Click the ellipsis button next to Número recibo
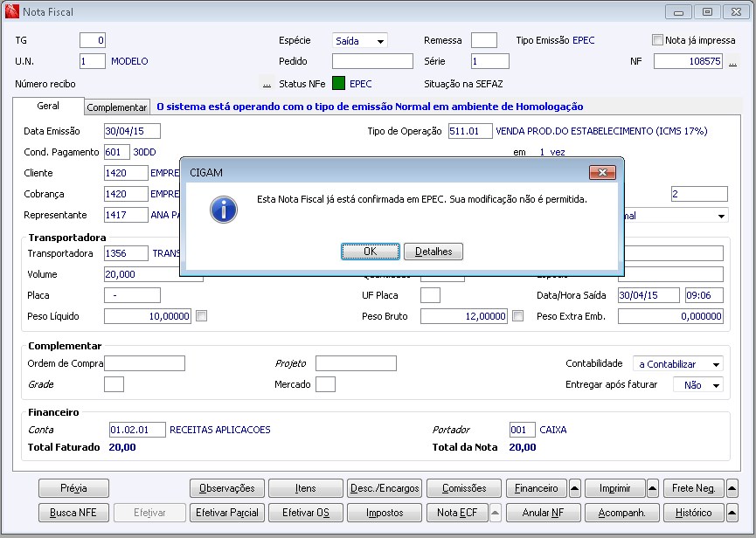Image resolution: width=756 pixels, height=538 pixels. click(x=267, y=85)
